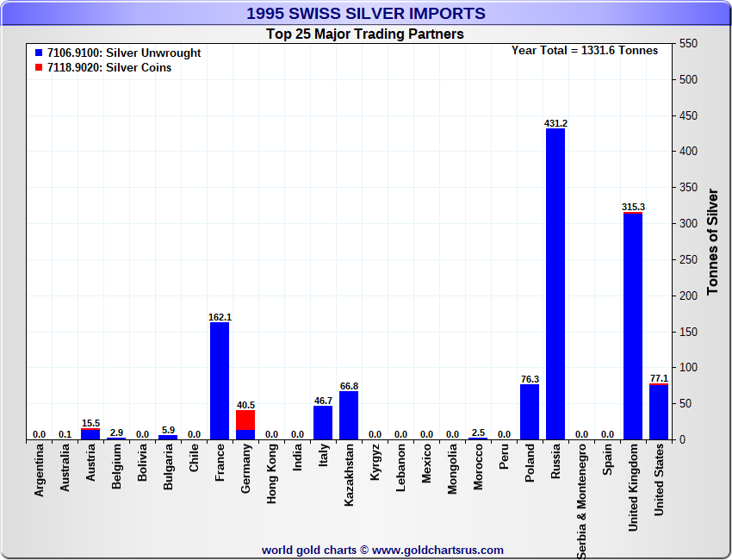The image size is (732, 560).
Task: Click the red Silver Coins legend swatch
Action: pos(39,67)
